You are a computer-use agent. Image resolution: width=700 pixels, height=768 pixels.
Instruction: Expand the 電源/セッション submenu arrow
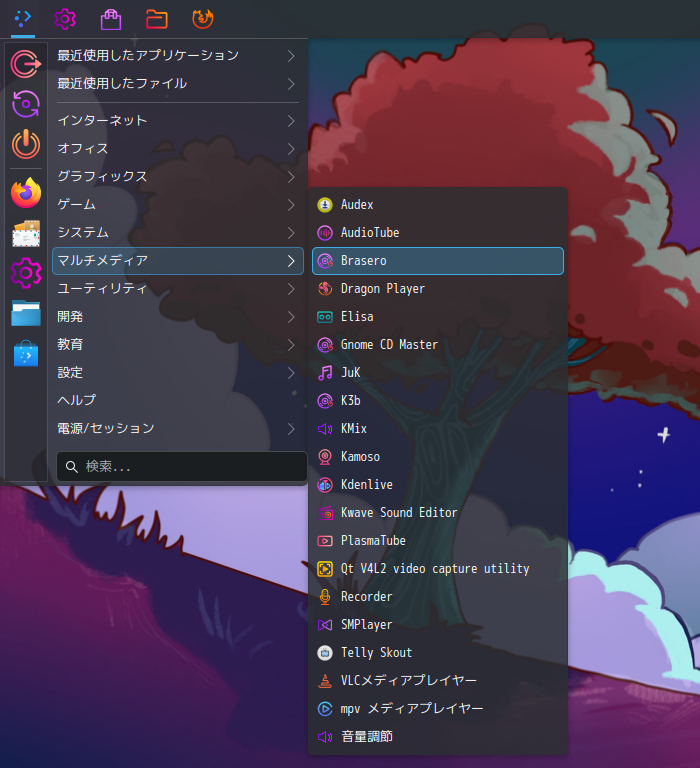(x=291, y=429)
